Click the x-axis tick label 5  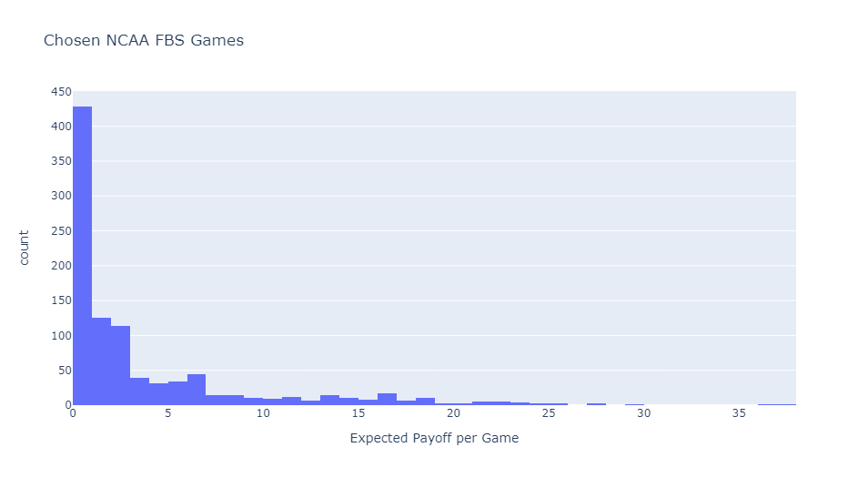point(168,414)
